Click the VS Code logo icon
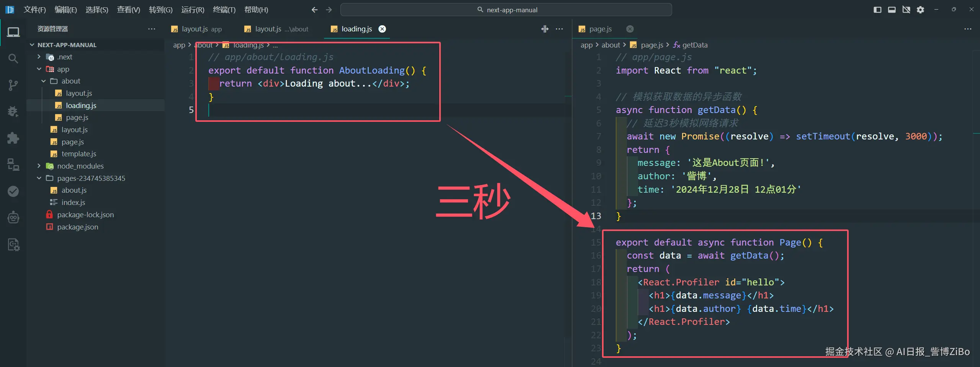Viewport: 980px width, 367px height. pyautogui.click(x=10, y=10)
